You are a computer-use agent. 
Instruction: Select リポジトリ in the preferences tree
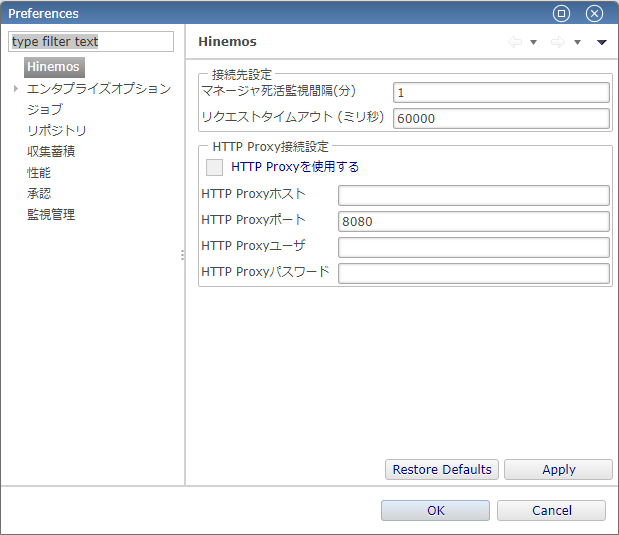[56, 130]
